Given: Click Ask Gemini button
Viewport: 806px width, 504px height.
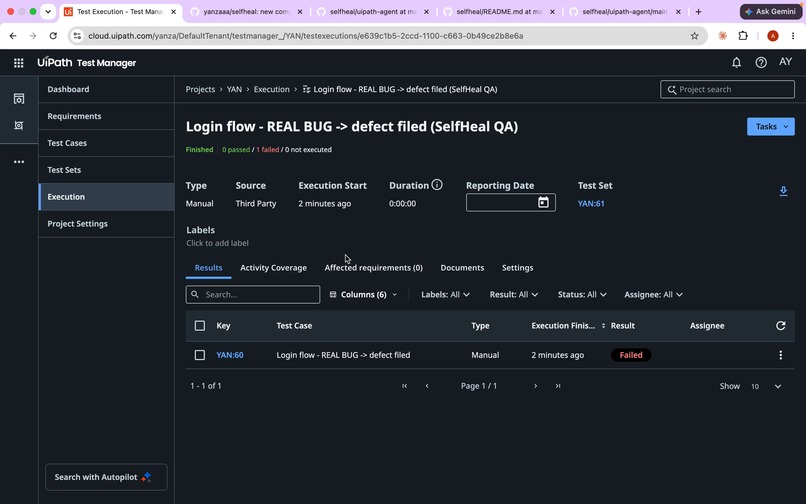Looking at the screenshot, I should click(771, 11).
